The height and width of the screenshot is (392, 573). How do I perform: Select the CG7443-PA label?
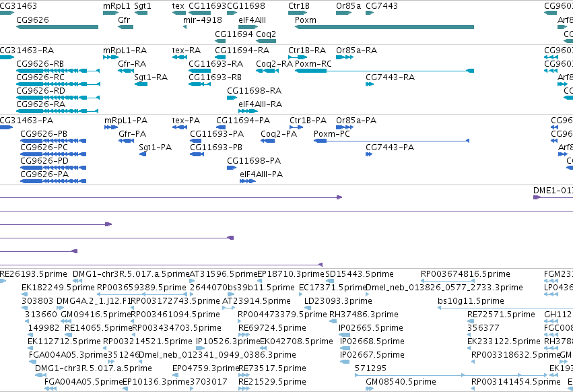pyautogui.click(x=390, y=148)
